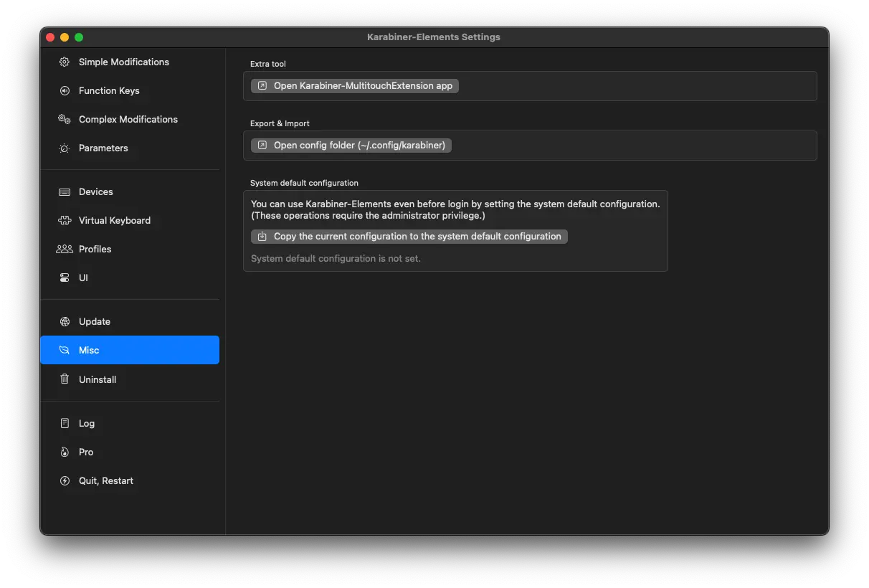
Task: Click the 'System default configuration' heading
Action: tap(304, 183)
